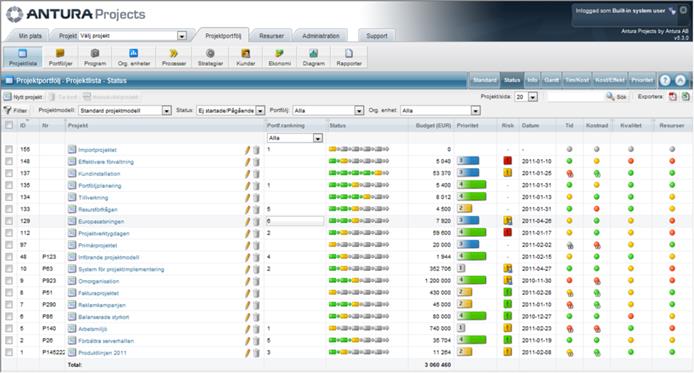
Task: Tick the checkbox for Produktlinjen 2011
Action: (9, 353)
